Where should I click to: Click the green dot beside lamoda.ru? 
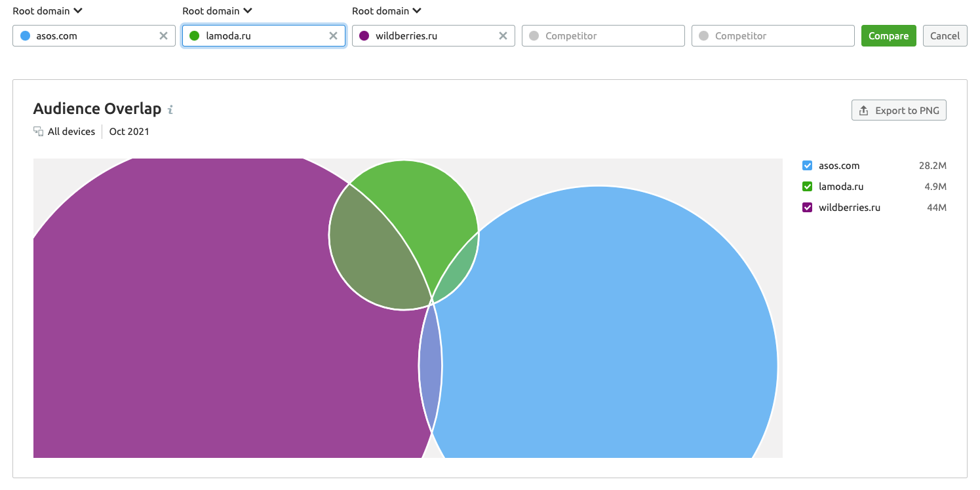[194, 36]
